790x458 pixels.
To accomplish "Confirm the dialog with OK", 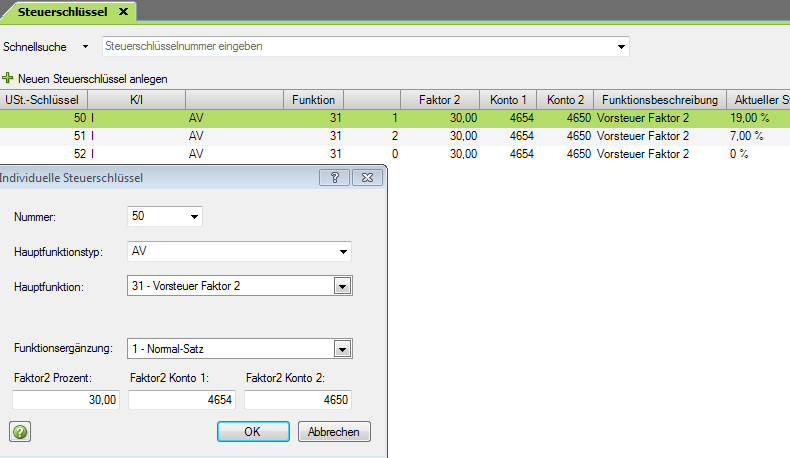I will click(253, 432).
